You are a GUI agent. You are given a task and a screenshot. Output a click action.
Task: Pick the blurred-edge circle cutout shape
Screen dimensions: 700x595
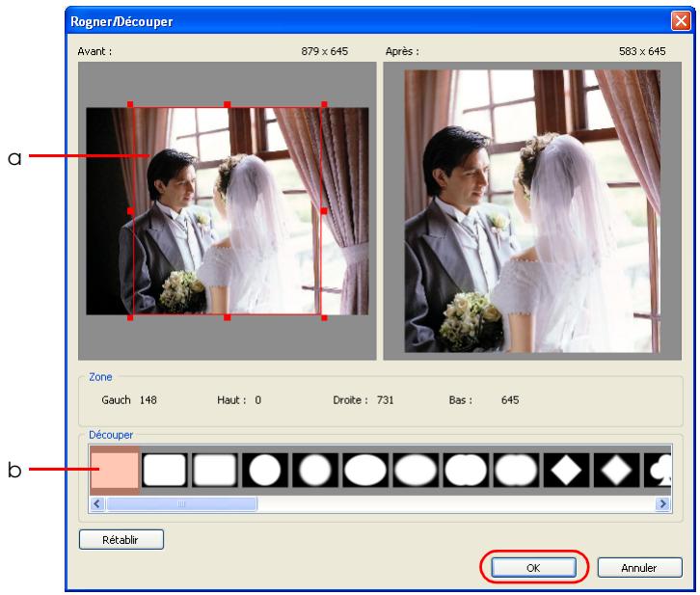315,470
